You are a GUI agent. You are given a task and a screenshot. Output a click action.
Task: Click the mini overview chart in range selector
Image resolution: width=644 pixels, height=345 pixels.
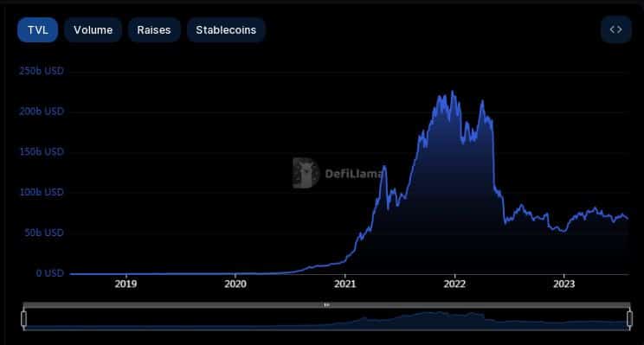(326, 319)
